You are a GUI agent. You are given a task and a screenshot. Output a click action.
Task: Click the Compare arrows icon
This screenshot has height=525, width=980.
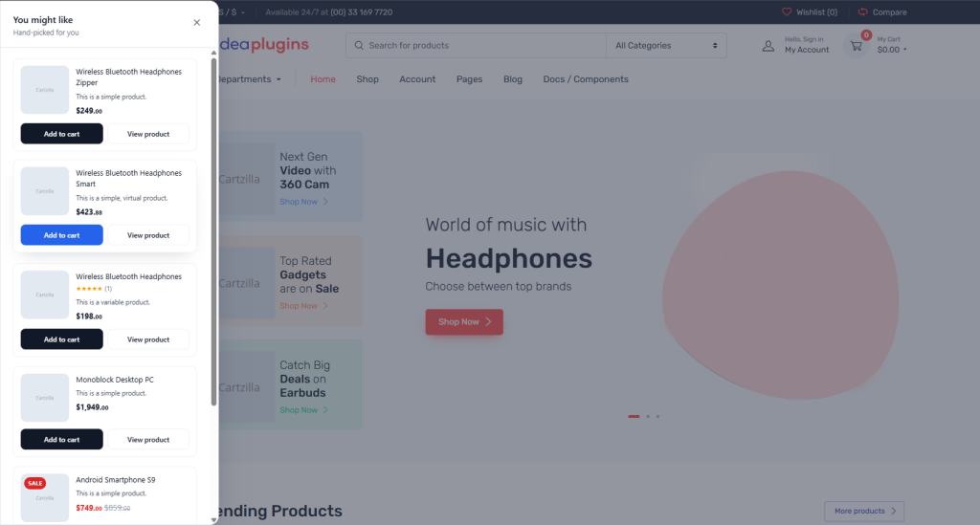(862, 11)
